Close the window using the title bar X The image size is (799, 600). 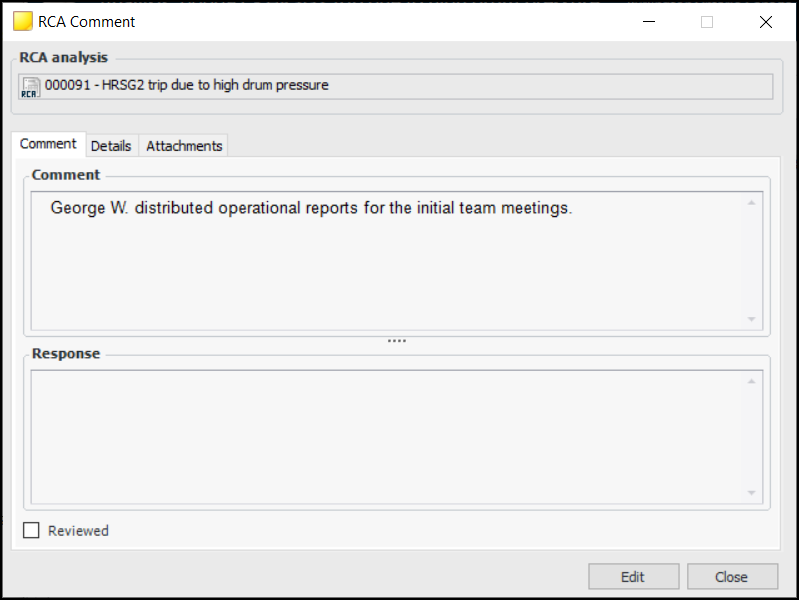point(765,21)
